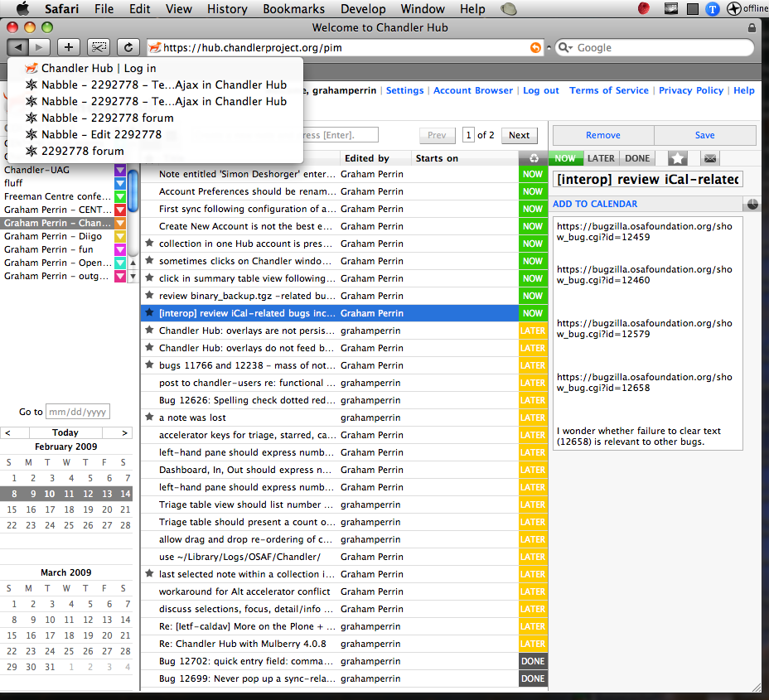Click the RSS icon in address bar
This screenshot has width=769, height=700.
click(536, 48)
